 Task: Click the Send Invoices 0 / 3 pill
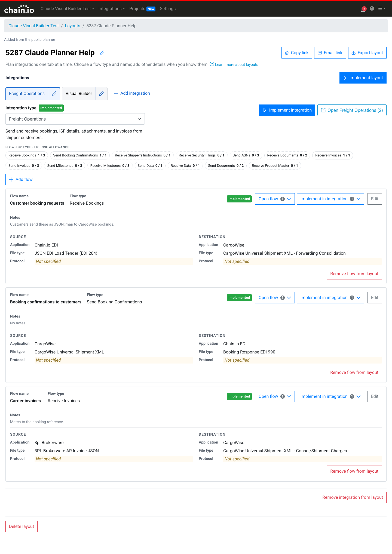(24, 166)
